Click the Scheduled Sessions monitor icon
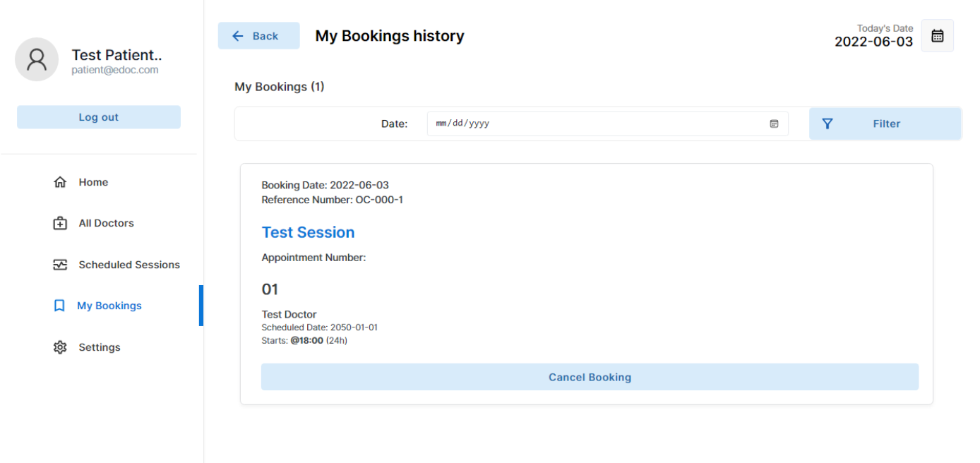 tap(60, 265)
